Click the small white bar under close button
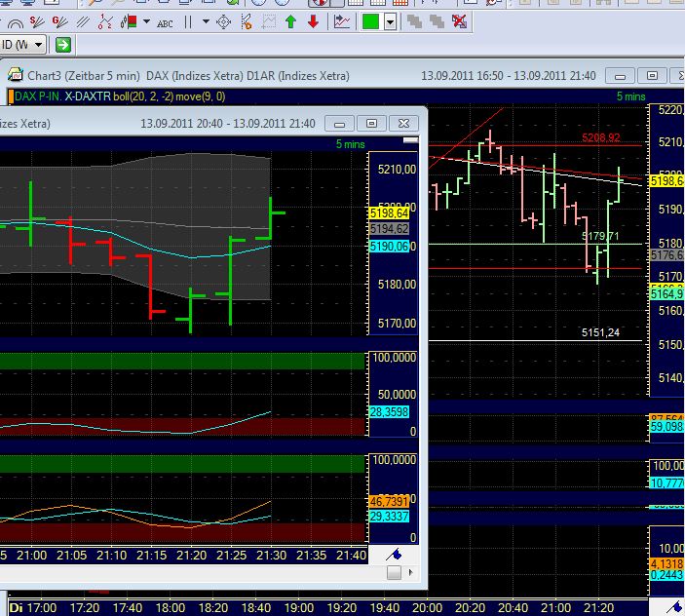This screenshot has width=685, height=616. [410, 140]
